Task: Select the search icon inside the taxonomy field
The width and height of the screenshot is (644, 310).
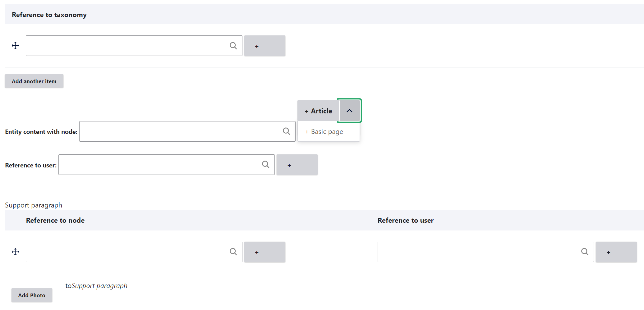Action: 233,45
